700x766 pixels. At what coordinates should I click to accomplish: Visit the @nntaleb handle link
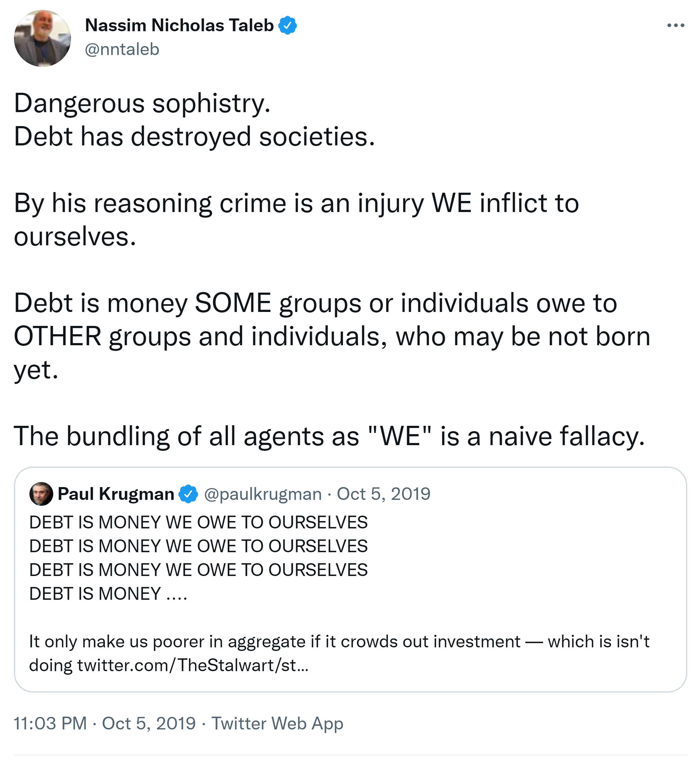[122, 49]
